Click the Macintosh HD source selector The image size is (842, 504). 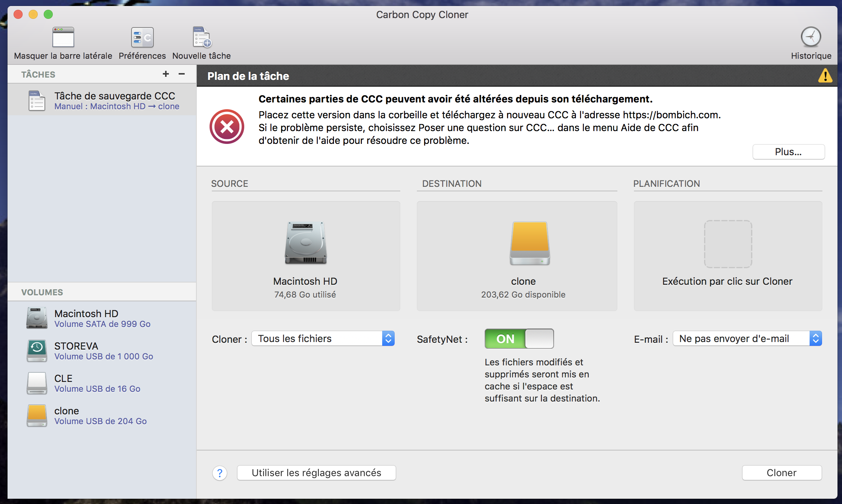(306, 256)
